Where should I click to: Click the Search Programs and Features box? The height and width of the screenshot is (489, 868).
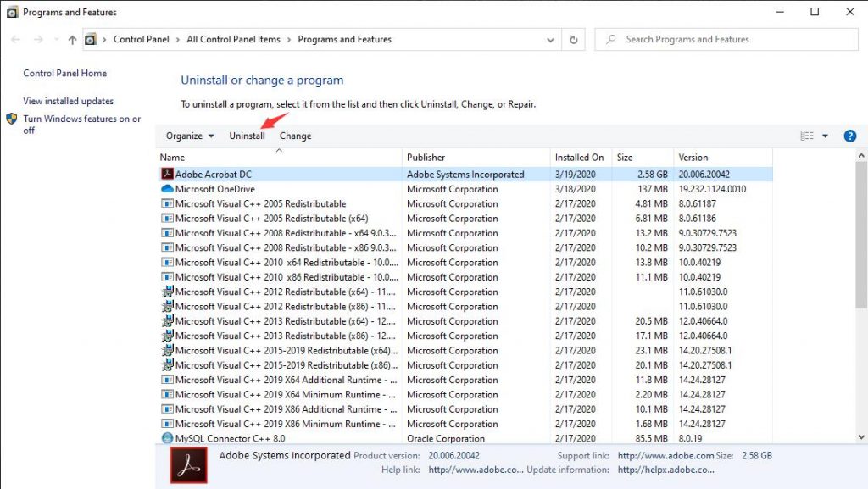click(x=726, y=39)
